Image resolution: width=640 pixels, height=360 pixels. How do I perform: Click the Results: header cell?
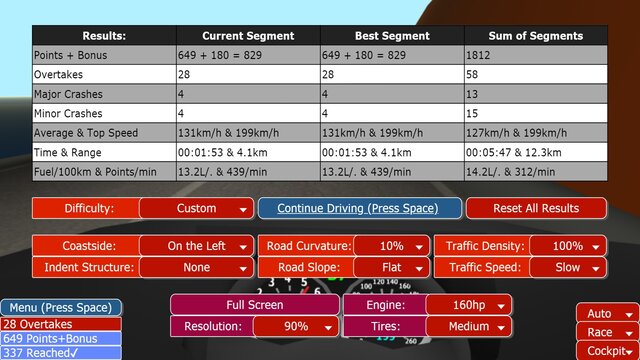click(x=104, y=36)
